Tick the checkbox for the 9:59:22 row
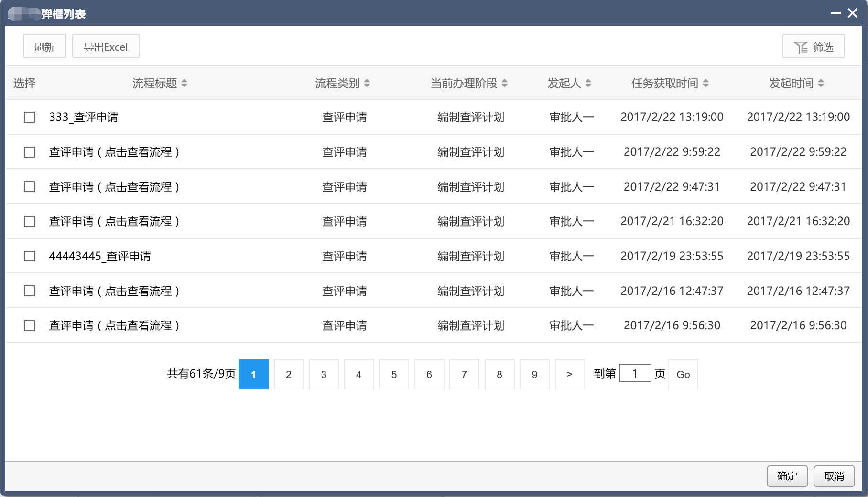 click(x=30, y=152)
